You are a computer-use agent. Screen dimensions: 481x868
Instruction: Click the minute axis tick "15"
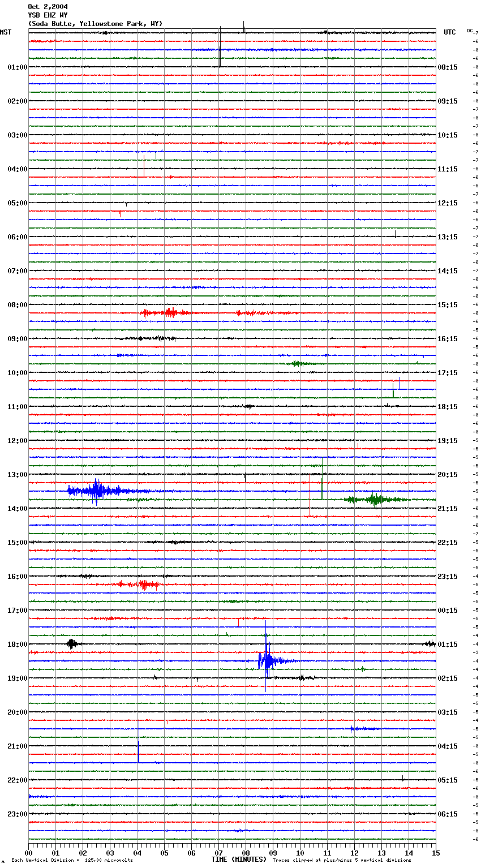(x=435, y=853)
